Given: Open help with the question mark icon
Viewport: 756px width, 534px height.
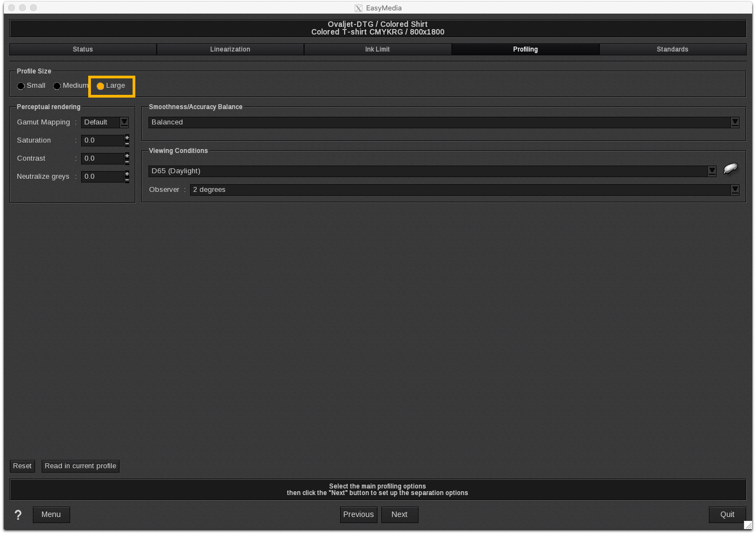Looking at the screenshot, I should (x=18, y=515).
